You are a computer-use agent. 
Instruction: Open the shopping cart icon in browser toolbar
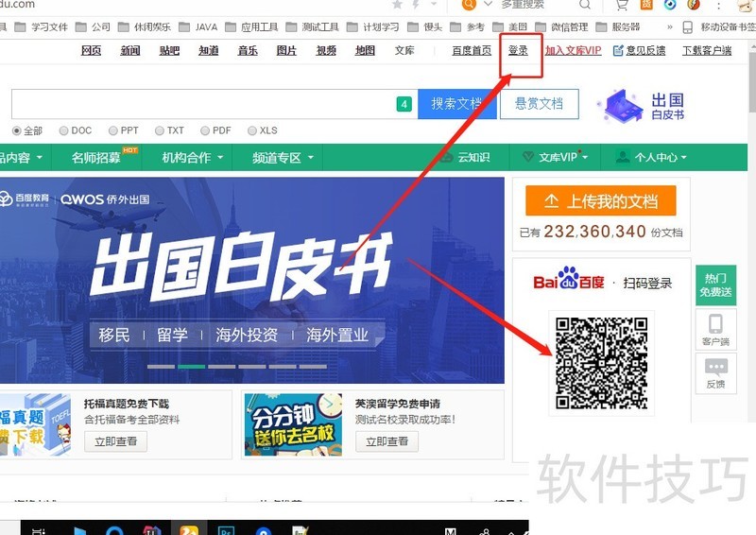621,5
